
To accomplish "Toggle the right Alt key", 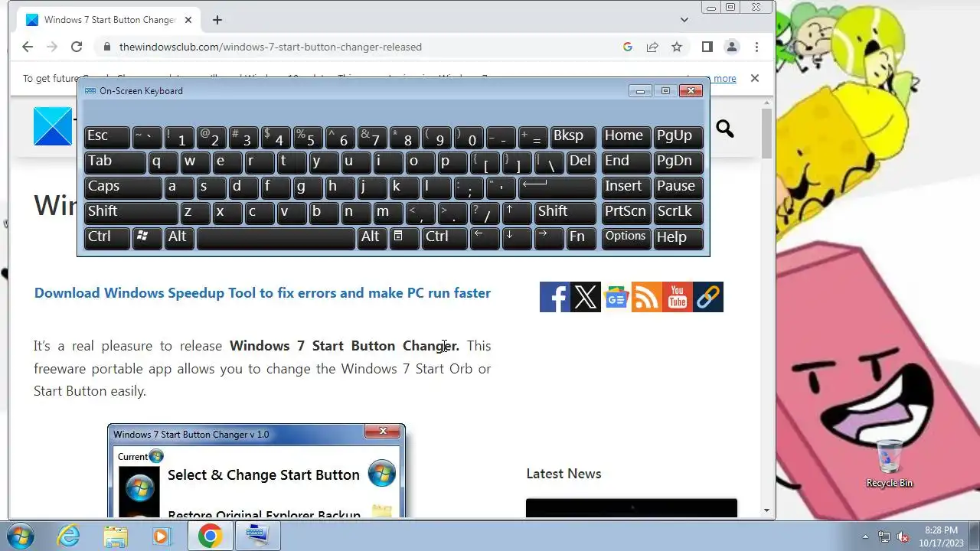I will click(x=371, y=238).
